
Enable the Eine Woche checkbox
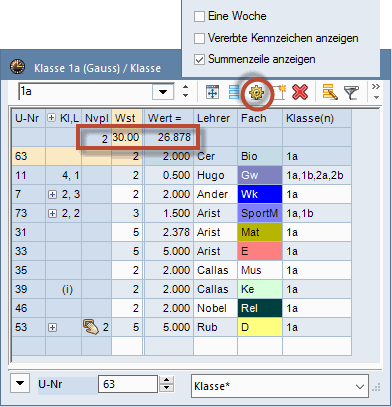[x=199, y=16]
